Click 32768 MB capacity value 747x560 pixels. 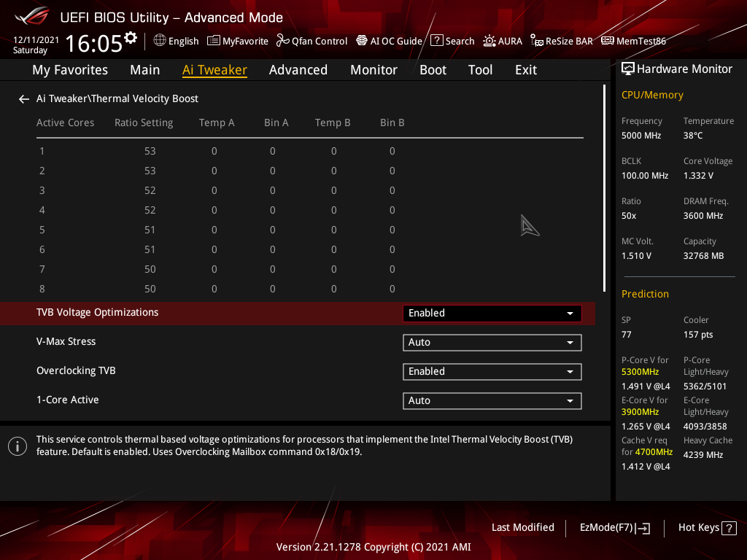(x=703, y=256)
